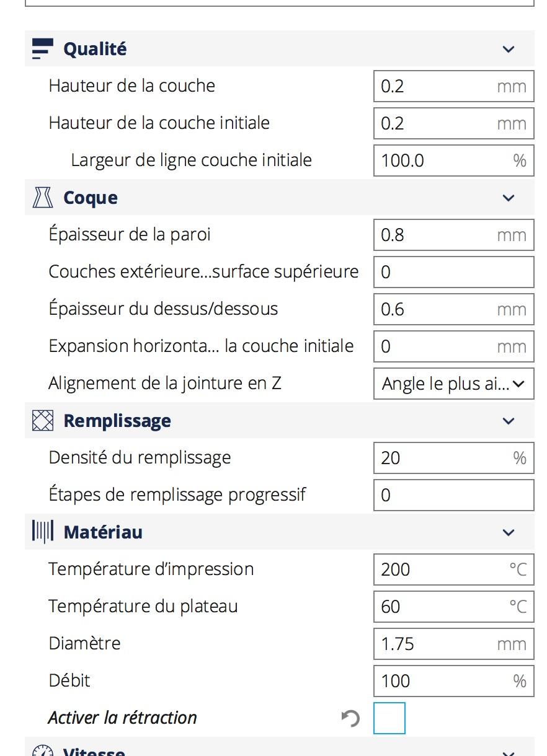Click the Débit percentage field
Viewport: 547px width, 756px height.
[454, 681]
